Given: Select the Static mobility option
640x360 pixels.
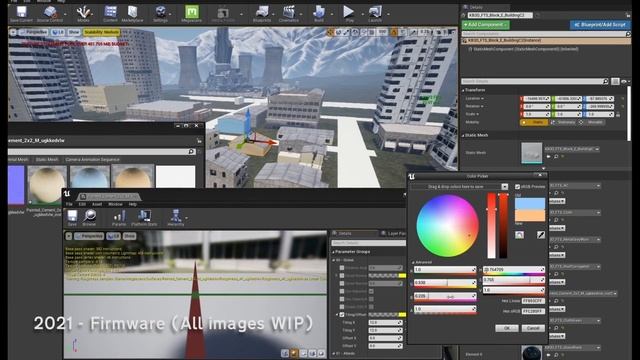Looking at the screenshot, I should [534, 122].
